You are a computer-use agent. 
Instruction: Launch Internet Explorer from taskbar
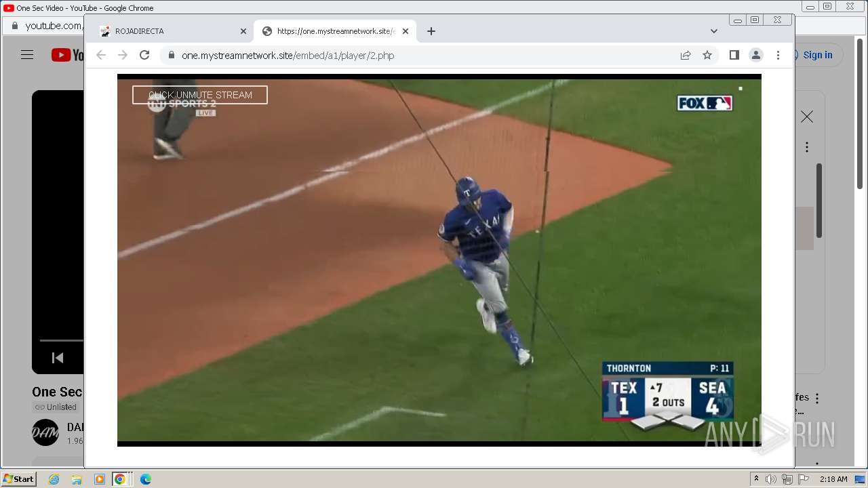(54, 479)
